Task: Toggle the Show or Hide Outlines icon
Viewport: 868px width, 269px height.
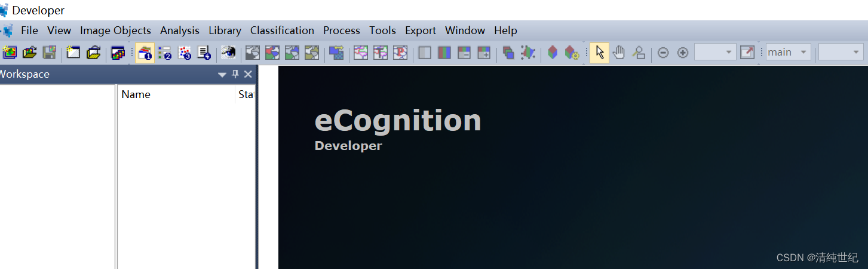Action: click(x=360, y=53)
